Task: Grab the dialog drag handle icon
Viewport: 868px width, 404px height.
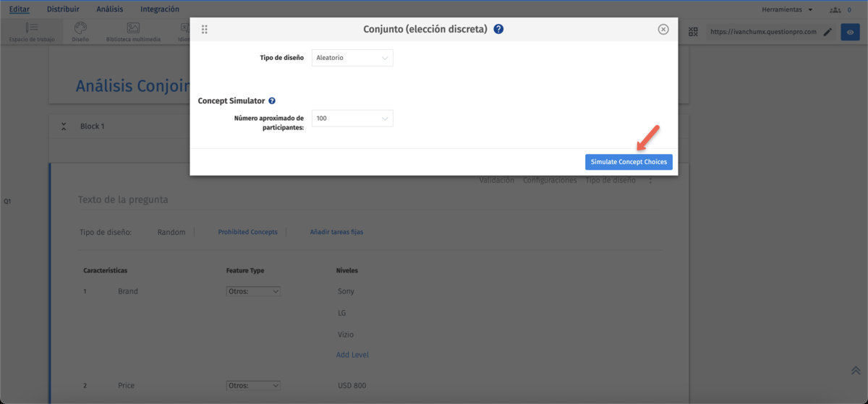Action: tap(205, 30)
